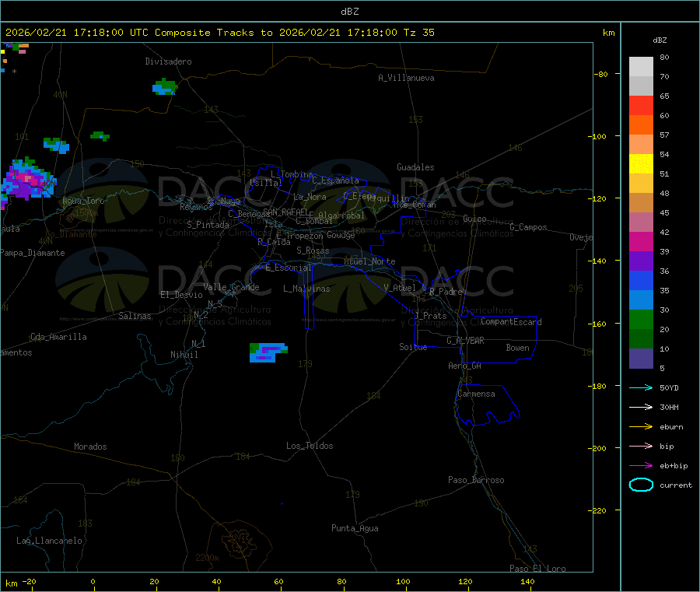Click the 2200m volcano elevation label

pos(207,558)
